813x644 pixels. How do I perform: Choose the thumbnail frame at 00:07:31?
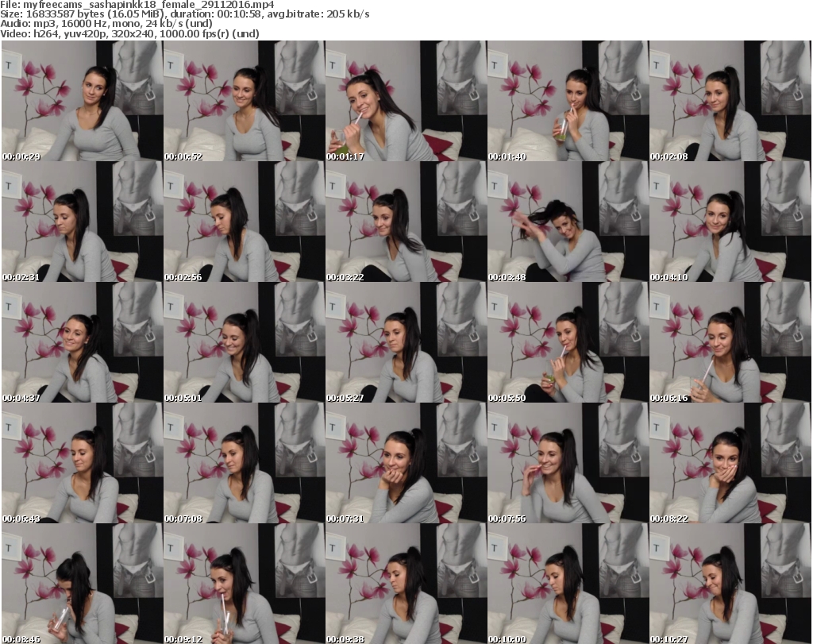406,463
